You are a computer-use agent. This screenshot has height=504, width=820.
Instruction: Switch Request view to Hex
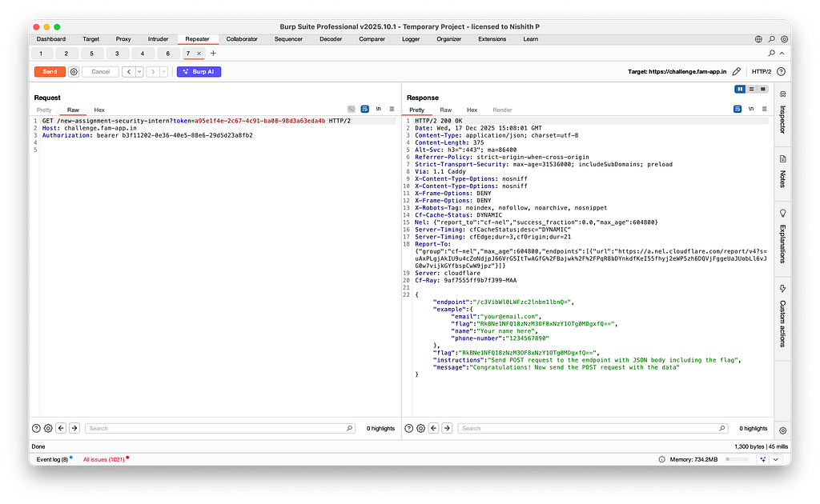(x=99, y=110)
